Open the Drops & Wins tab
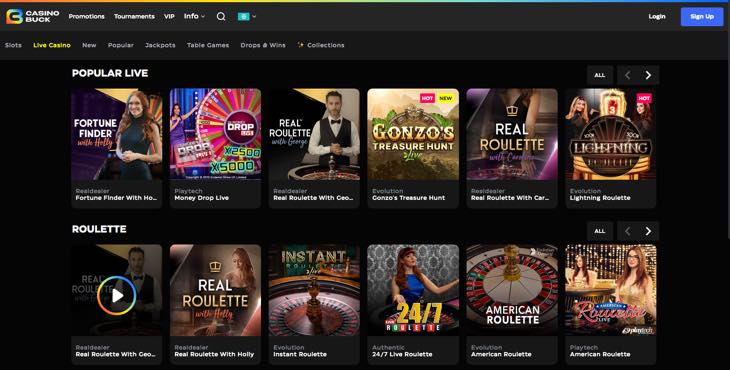 point(263,45)
